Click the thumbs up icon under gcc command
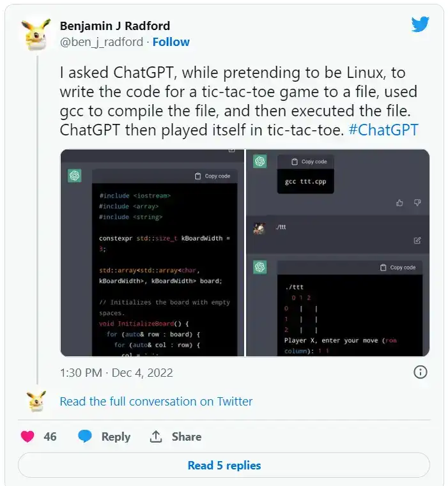 tap(400, 203)
